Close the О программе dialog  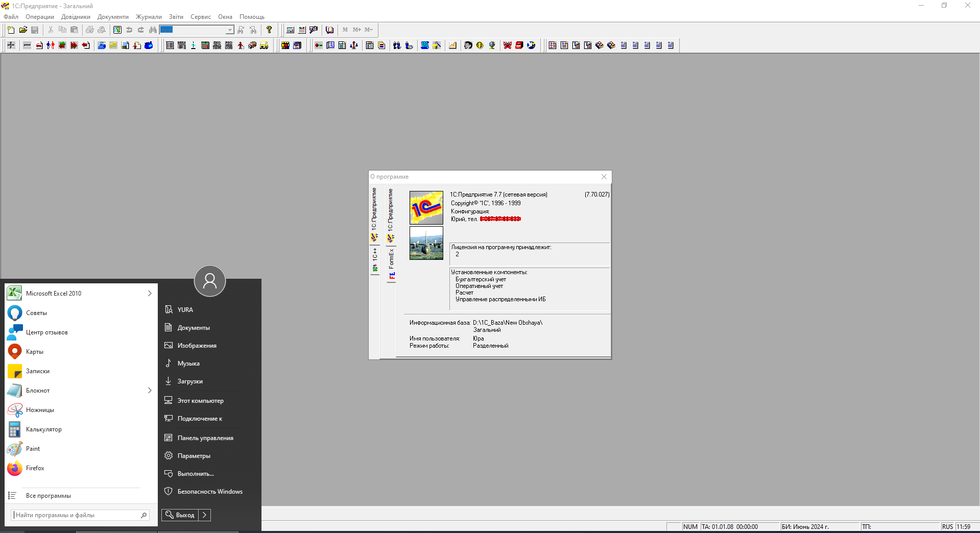(604, 177)
